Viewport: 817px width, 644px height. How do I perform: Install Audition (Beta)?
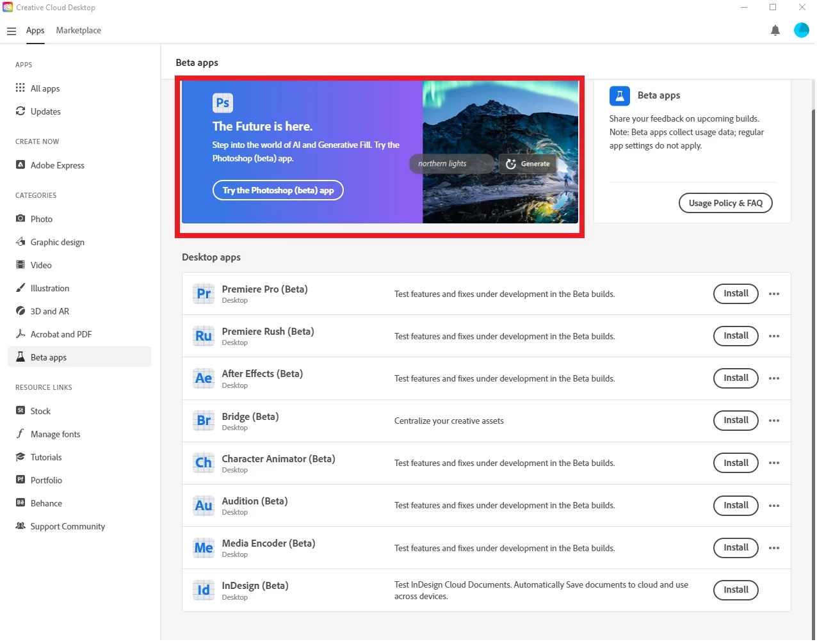click(736, 506)
